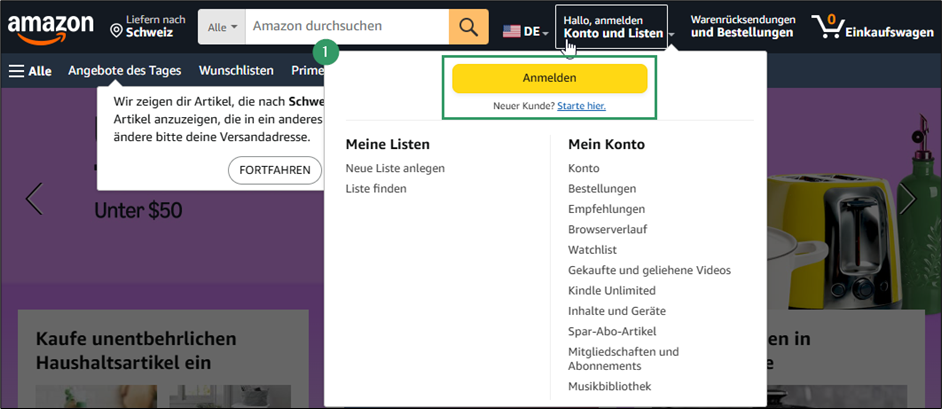Open the hamburger Alle menu
This screenshot has height=409, width=942.
click(x=30, y=71)
